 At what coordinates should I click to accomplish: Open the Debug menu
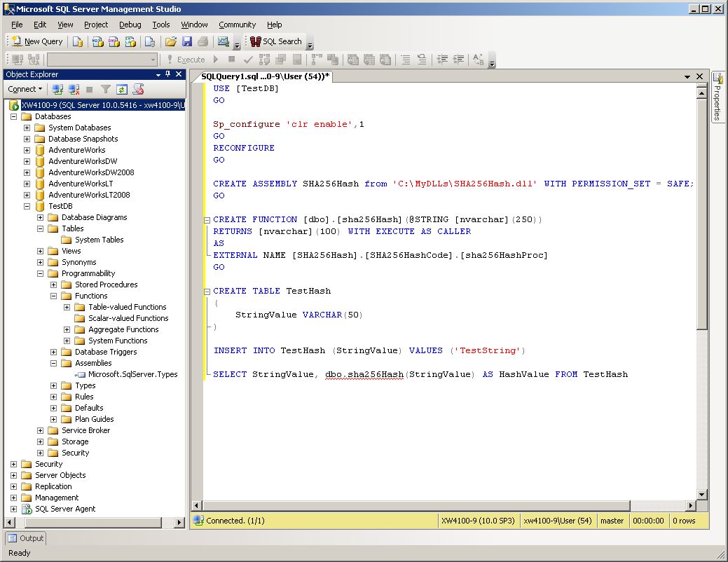[x=130, y=25]
